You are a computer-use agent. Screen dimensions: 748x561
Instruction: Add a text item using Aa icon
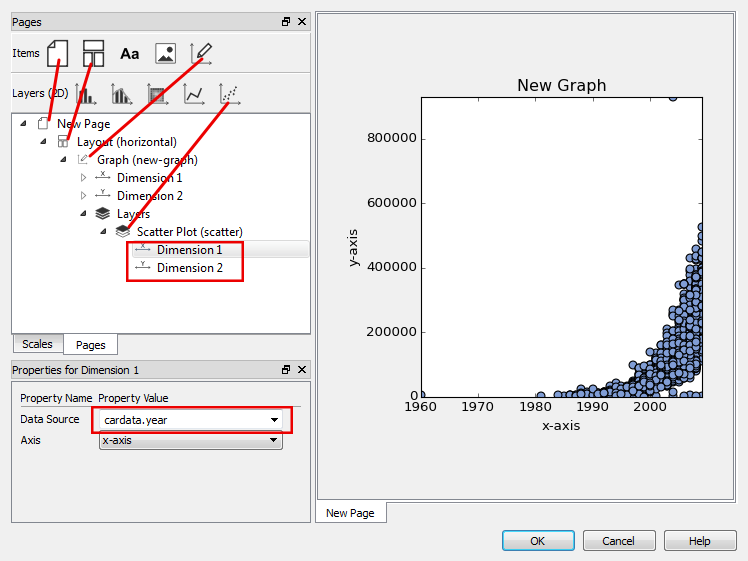point(130,54)
